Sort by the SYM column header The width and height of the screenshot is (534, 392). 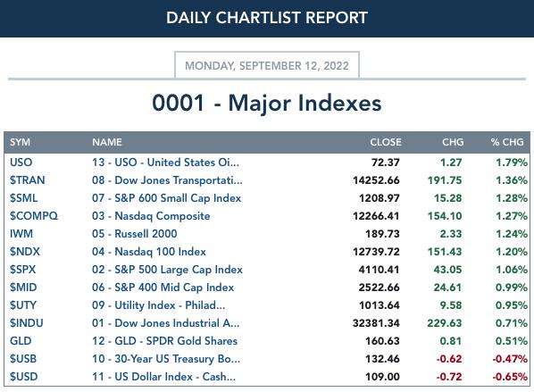click(20, 142)
